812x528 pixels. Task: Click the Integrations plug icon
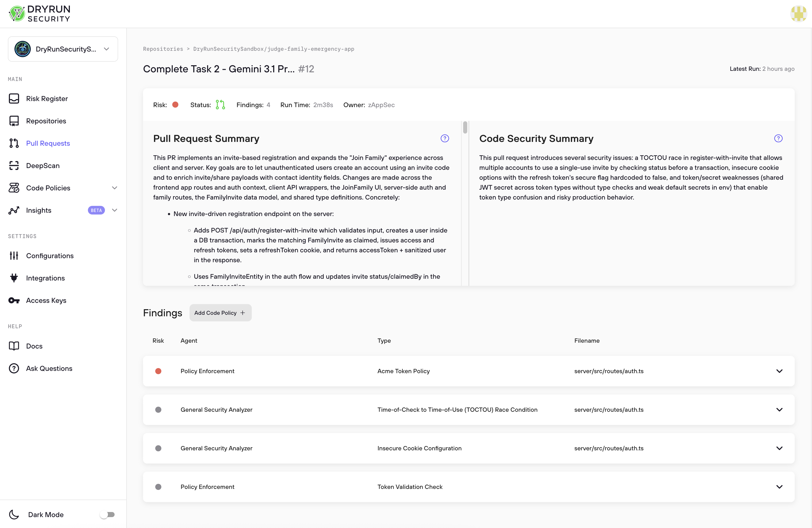pyautogui.click(x=14, y=278)
